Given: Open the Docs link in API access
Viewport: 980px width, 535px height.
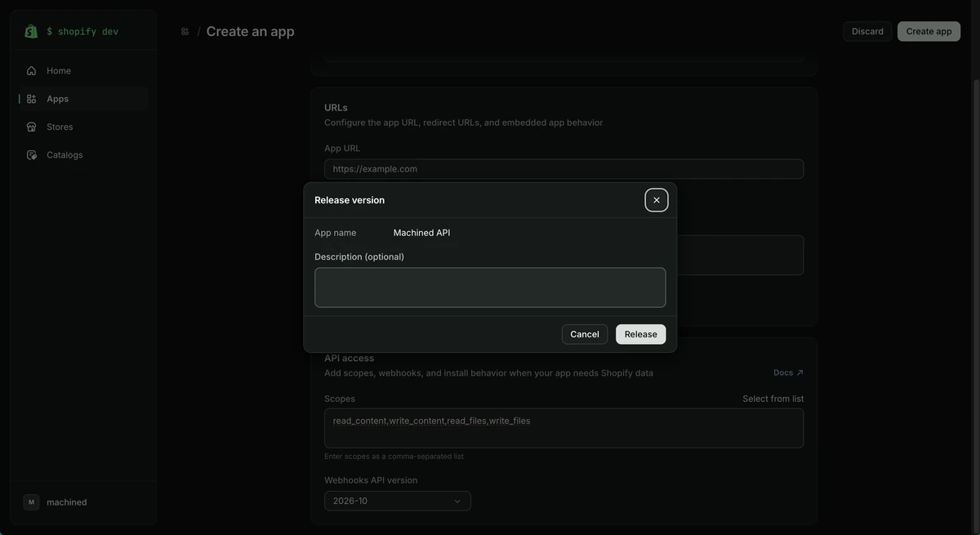Looking at the screenshot, I should point(789,372).
